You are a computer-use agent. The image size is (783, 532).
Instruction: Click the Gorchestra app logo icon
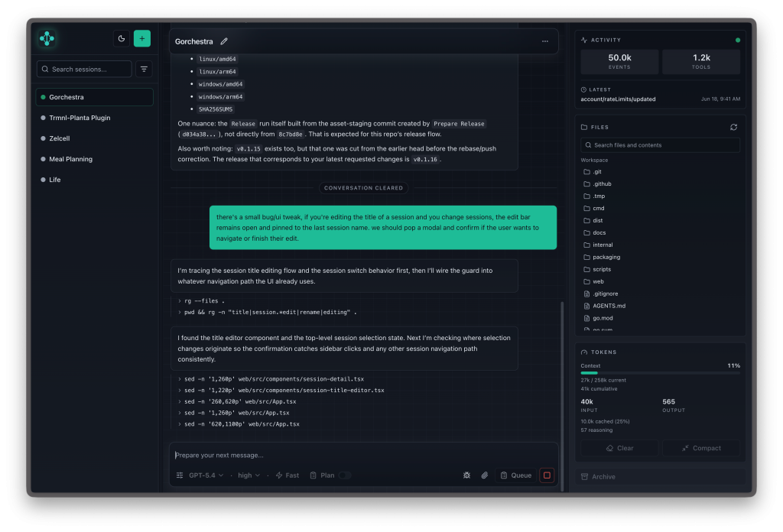(x=47, y=38)
